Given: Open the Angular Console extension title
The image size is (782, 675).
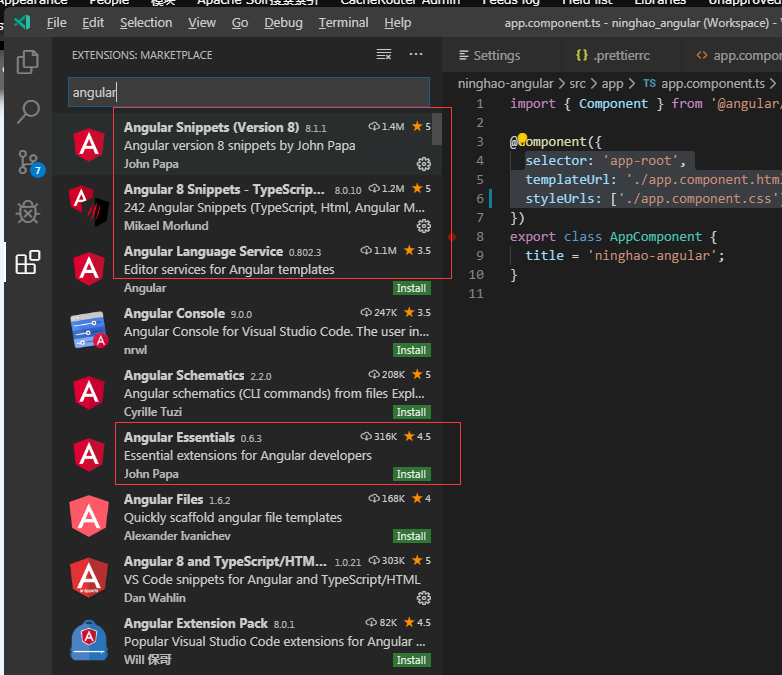Looking at the screenshot, I should point(174,313).
